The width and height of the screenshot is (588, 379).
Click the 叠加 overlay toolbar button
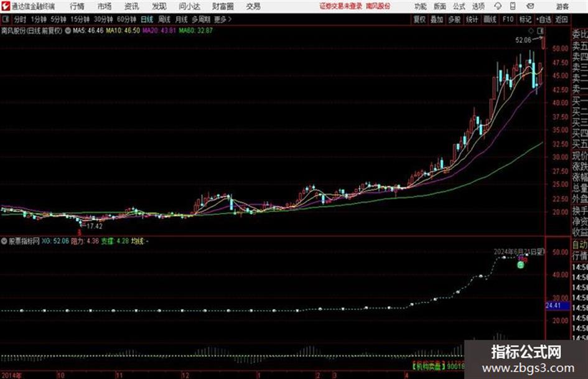point(437,19)
